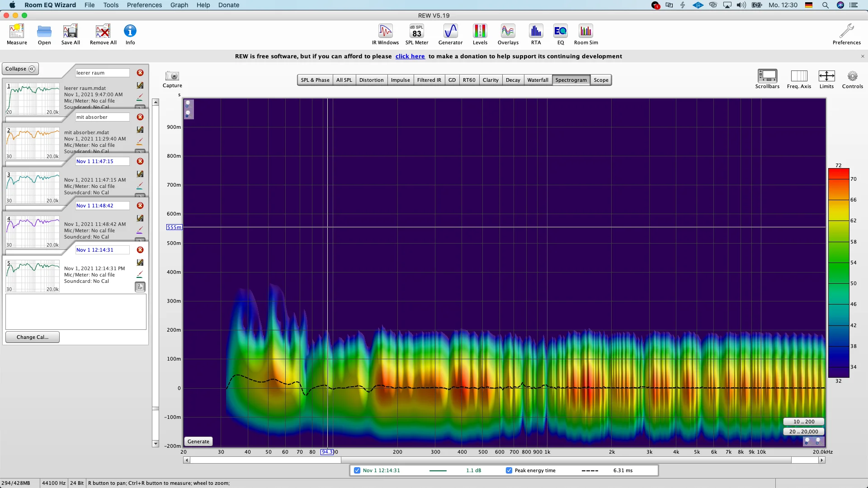The image size is (868, 488).
Task: Click the Generate button
Action: pos(198,441)
